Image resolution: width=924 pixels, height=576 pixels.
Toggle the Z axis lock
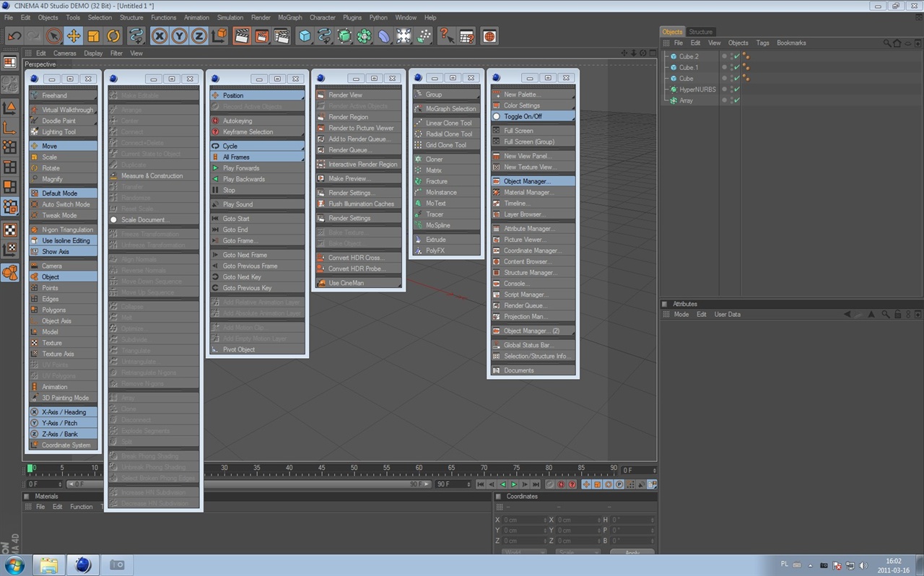pyautogui.click(x=199, y=36)
